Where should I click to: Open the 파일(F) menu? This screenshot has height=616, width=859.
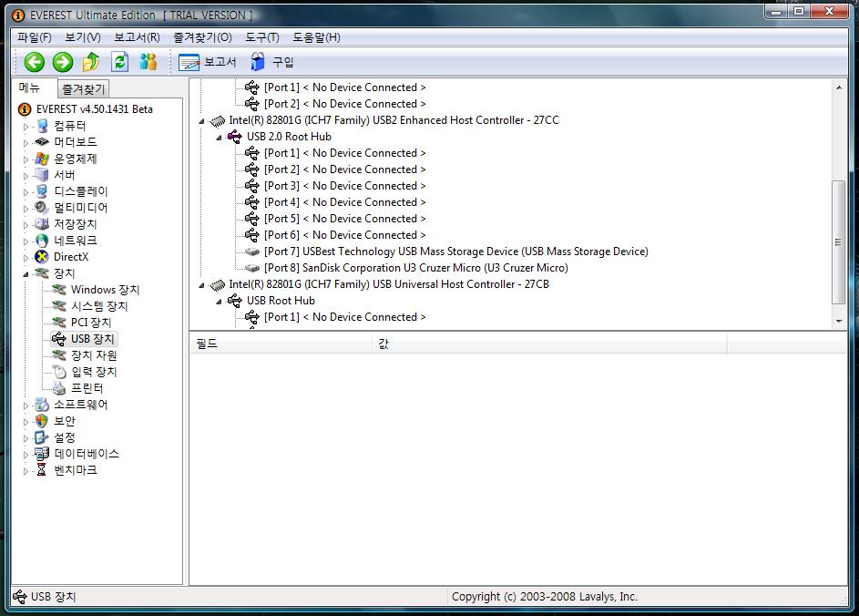[x=34, y=37]
